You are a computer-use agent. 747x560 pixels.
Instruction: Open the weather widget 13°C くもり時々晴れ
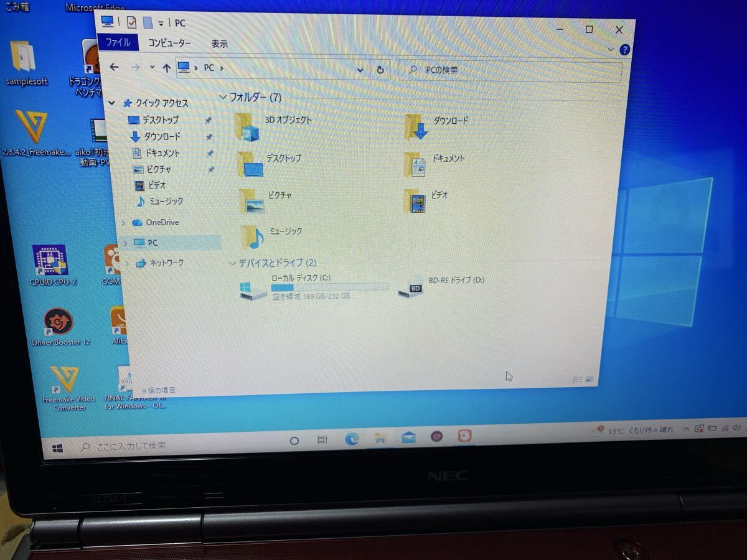click(632, 429)
